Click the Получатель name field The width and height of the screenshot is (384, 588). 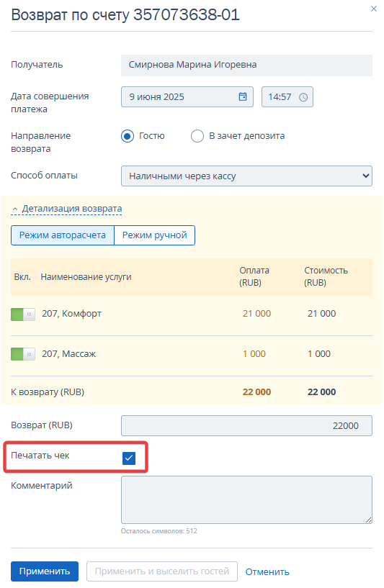pos(246,65)
